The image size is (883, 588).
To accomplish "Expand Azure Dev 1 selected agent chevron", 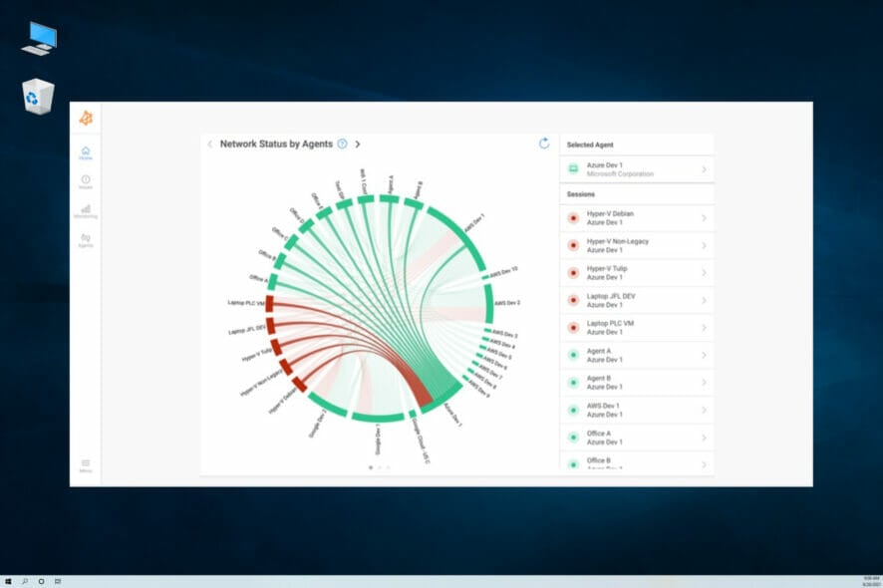I will [704, 169].
